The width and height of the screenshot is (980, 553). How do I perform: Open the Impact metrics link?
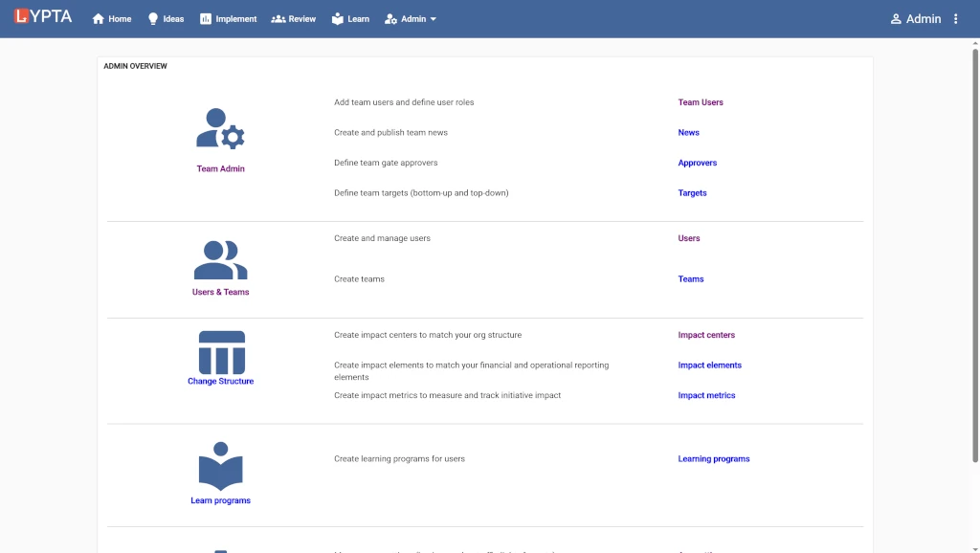pos(706,395)
